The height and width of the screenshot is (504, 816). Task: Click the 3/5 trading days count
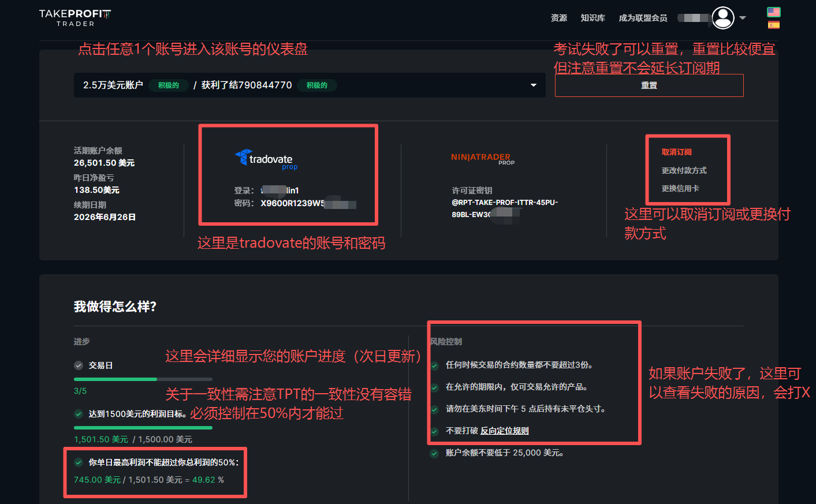[x=80, y=391]
